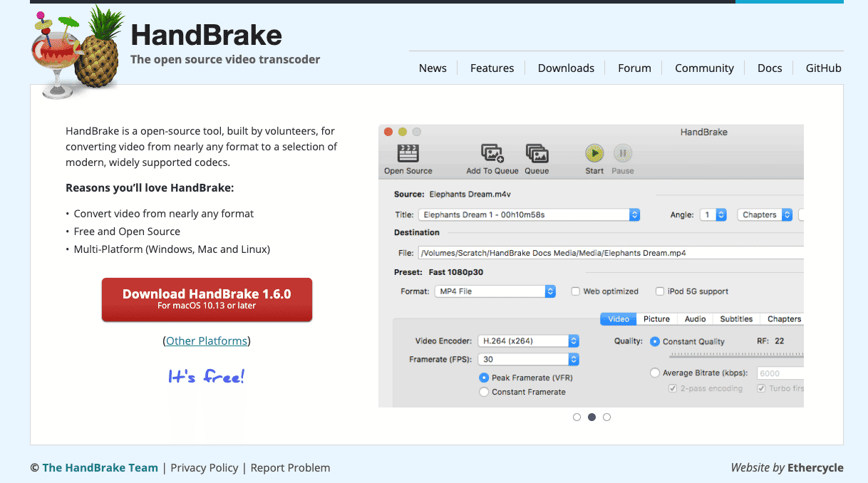Click the Constant Quality RF slider
The width and height of the screenshot is (868, 483).
pyautogui.click(x=736, y=354)
